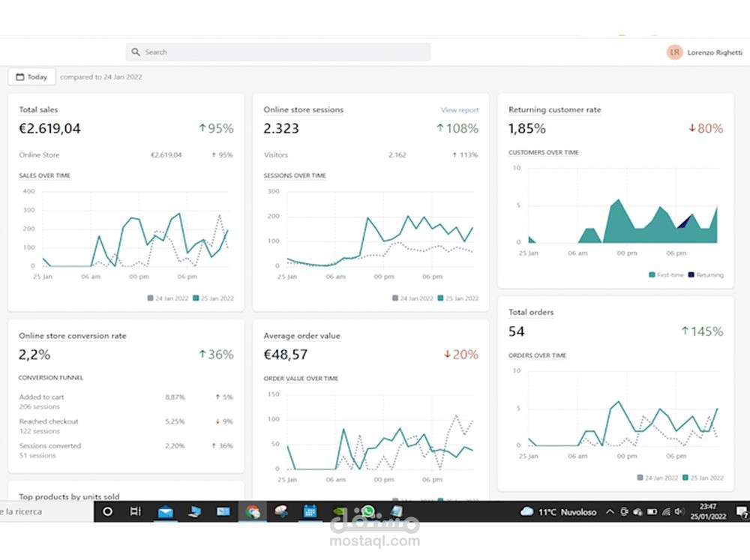Click the CUSTOMERS OVER TIME label

coord(543,152)
